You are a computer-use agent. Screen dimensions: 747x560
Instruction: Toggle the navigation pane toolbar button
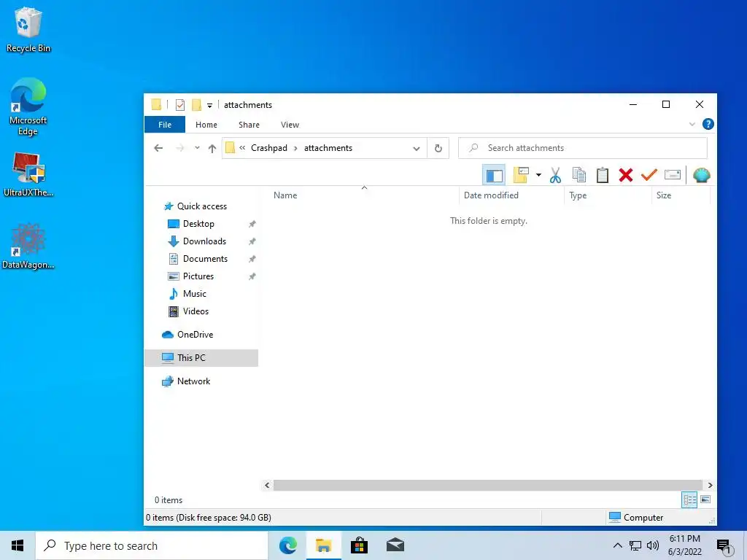point(494,175)
